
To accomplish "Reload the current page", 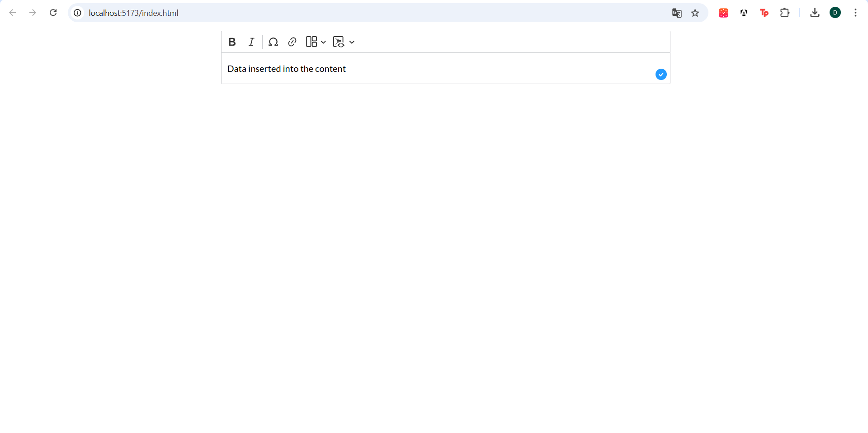I will pyautogui.click(x=53, y=13).
